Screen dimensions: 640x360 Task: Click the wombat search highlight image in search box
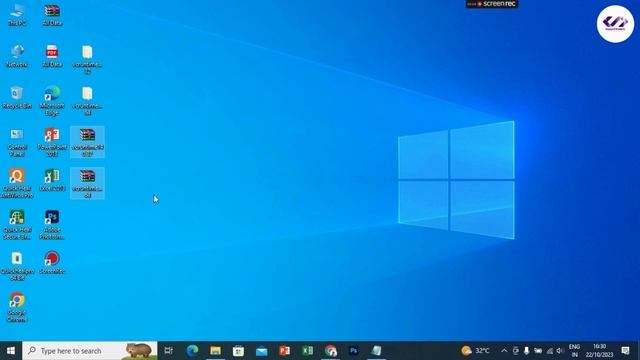[139, 351]
